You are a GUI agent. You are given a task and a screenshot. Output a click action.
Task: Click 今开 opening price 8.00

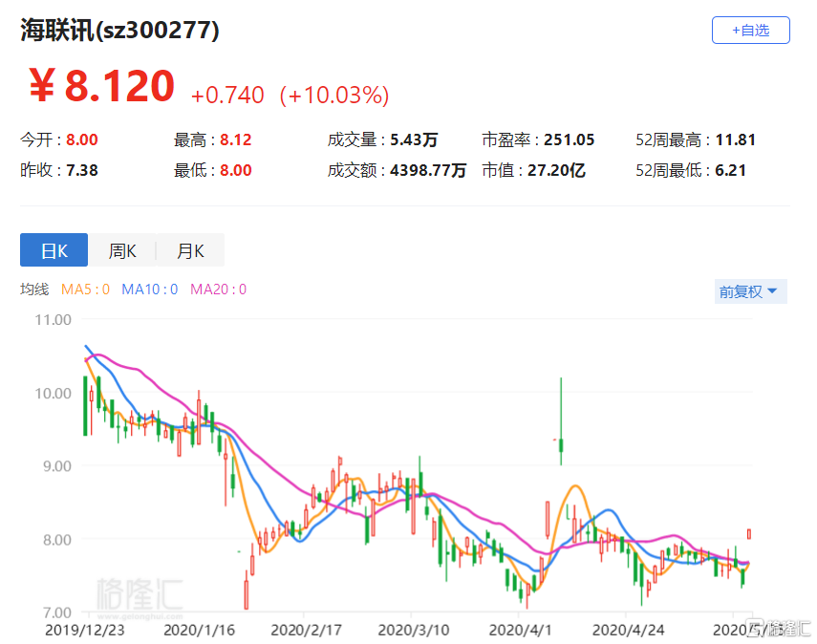click(x=82, y=140)
